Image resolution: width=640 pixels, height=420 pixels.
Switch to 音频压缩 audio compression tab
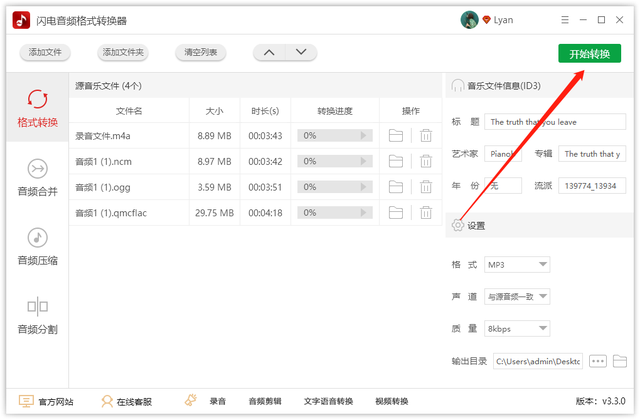37,247
